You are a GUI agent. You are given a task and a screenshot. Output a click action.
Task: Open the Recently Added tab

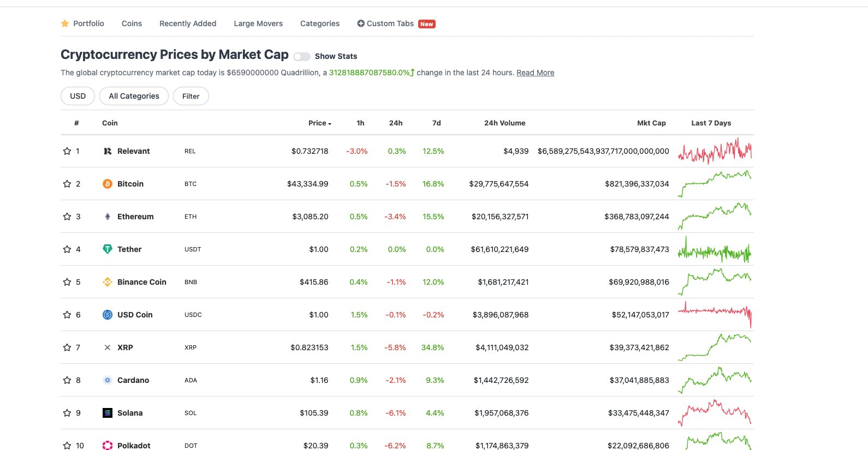click(188, 23)
